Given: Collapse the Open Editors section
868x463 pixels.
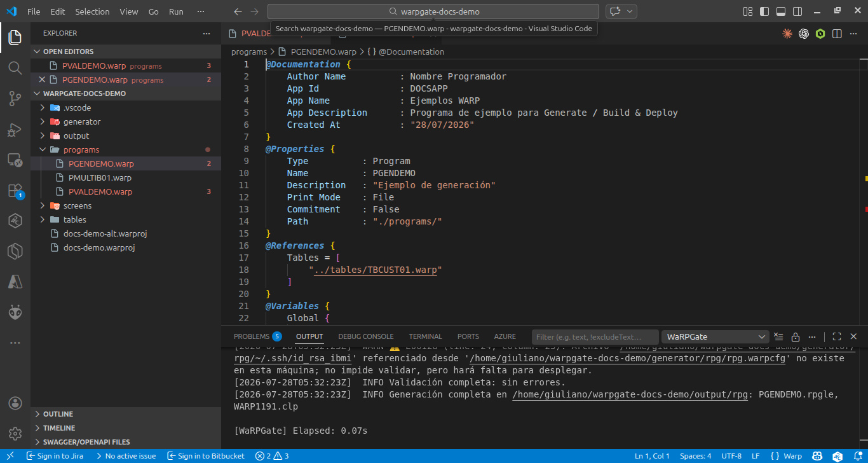Looking at the screenshot, I should tap(126, 52).
